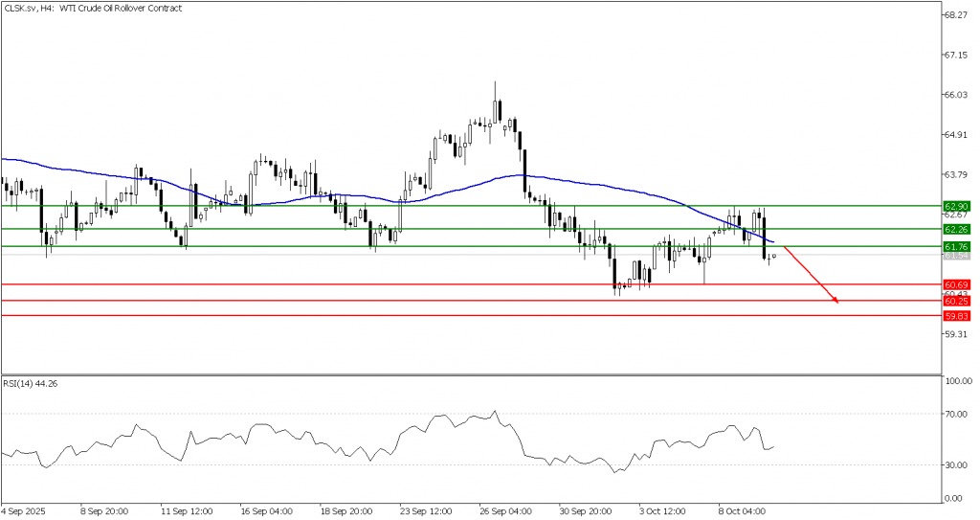The width and height of the screenshot is (980, 520).
Task: Click the red arrowhead of the forecast arrow
Action: pos(836,301)
